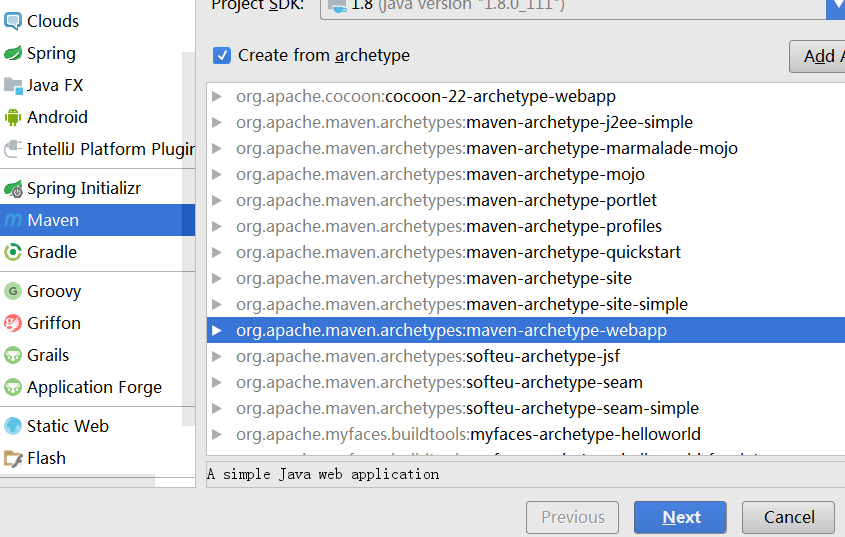Click the Cancel button
The height and width of the screenshot is (537, 845).
pyautogui.click(x=788, y=518)
